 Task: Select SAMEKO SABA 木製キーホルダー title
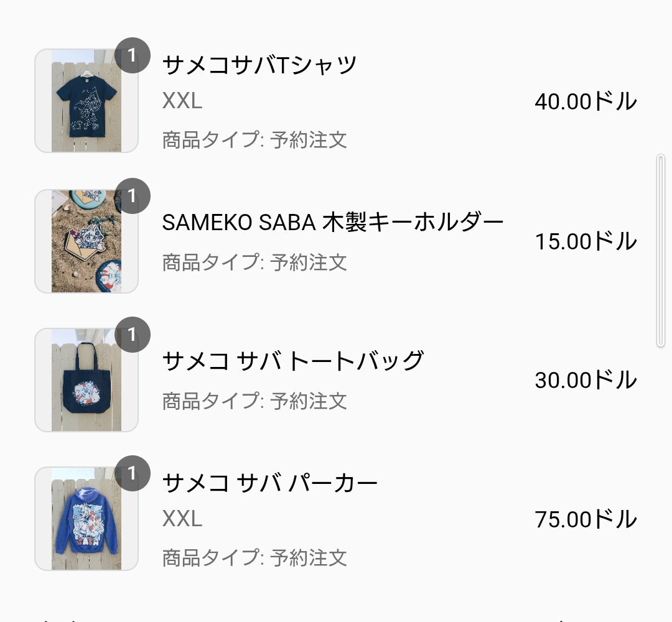[332, 222]
